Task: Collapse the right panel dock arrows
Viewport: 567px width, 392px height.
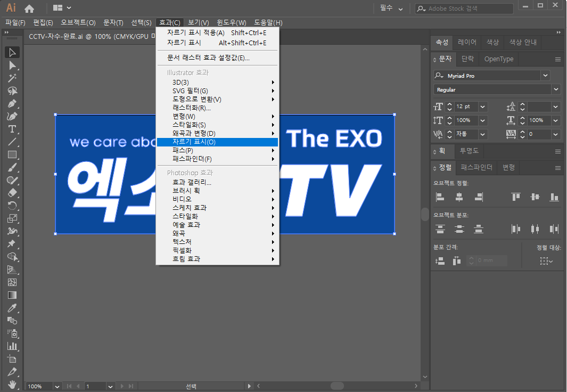Action: (558, 32)
